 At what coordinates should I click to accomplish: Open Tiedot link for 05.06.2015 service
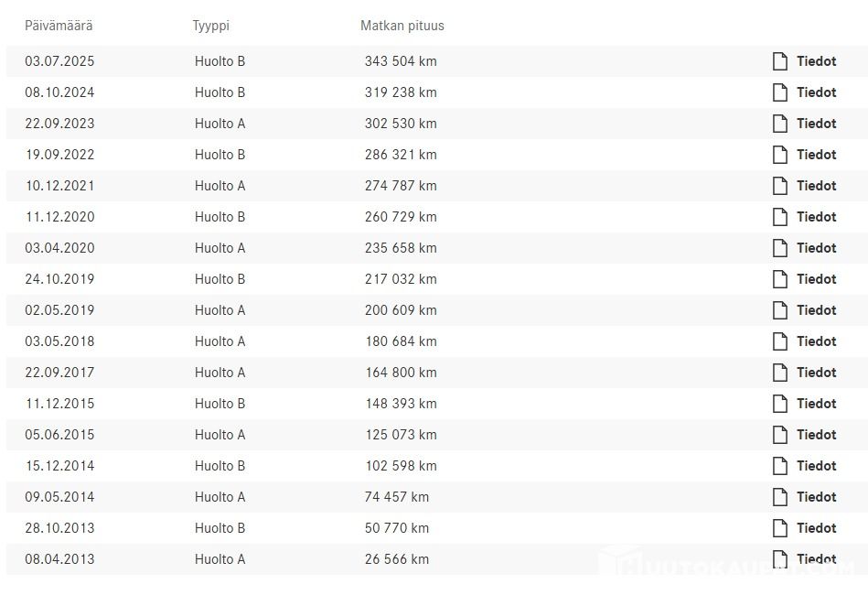point(816,435)
